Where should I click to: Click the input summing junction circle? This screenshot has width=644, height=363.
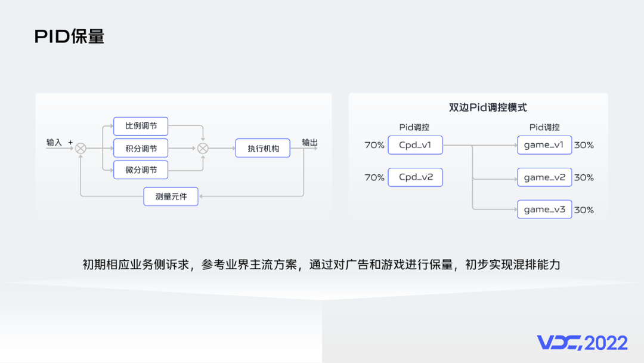click(x=80, y=148)
